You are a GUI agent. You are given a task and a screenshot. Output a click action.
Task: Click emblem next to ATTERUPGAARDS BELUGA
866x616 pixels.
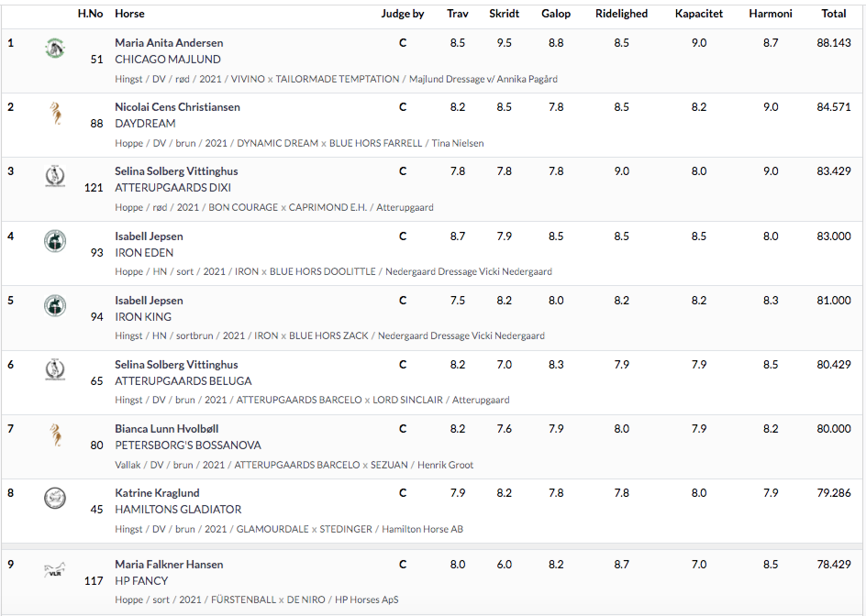[x=55, y=369]
